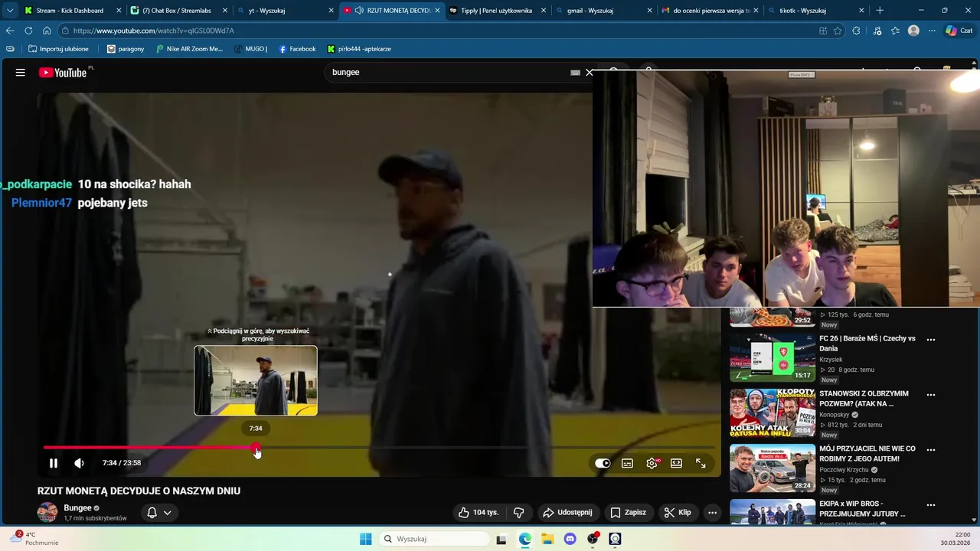Click the taskbar Wyszukaj search box
Screen dimensions: 980x551
tap(434, 539)
